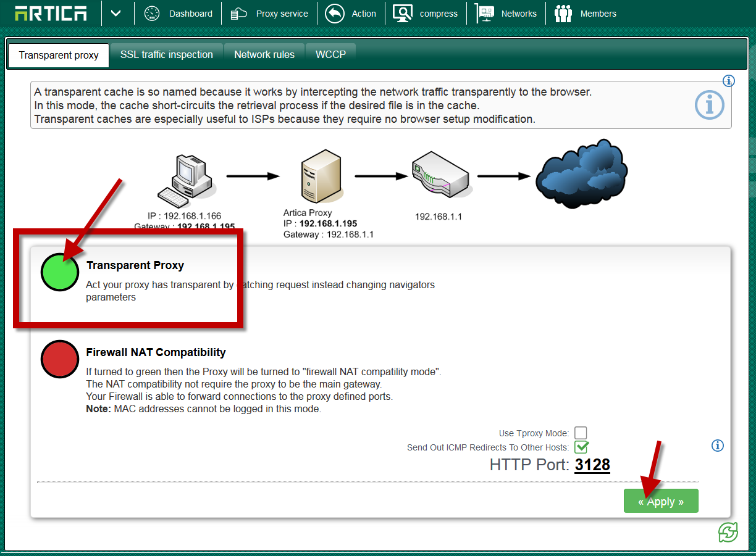Expand the top menu chevron dropdown
The image size is (756, 556).
[116, 13]
